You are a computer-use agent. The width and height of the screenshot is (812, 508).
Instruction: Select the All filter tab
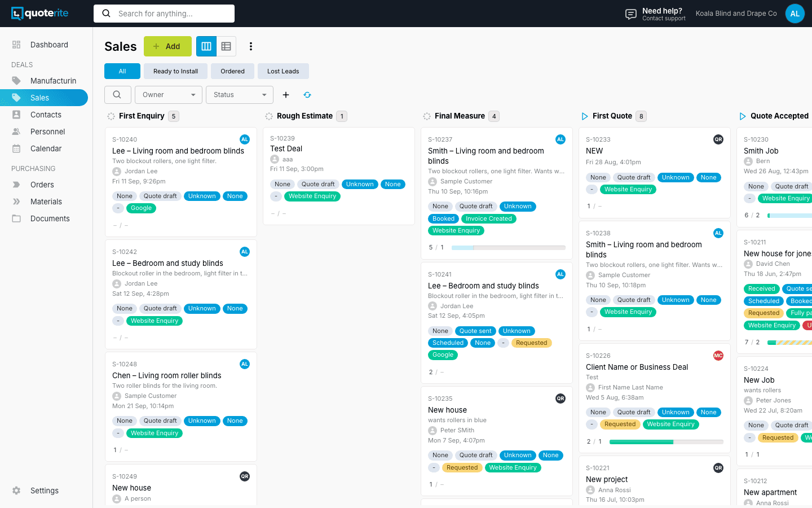(122, 71)
